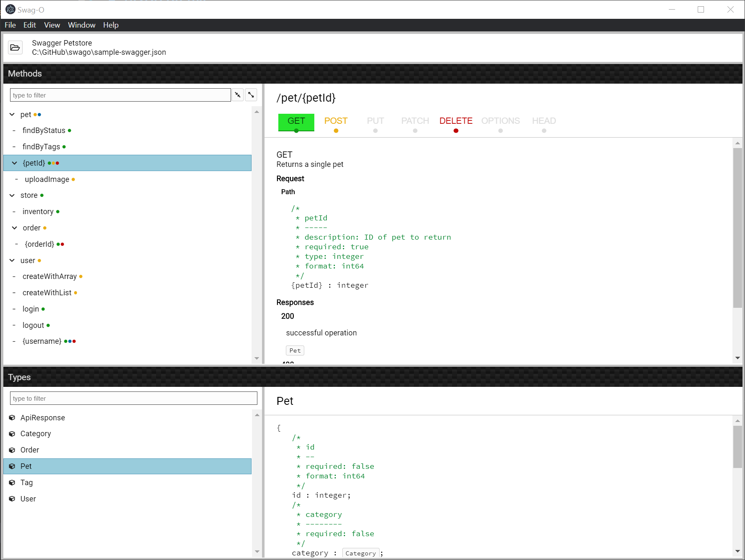Click the file path sample-swagger.json text
745x560 pixels.
point(99,52)
